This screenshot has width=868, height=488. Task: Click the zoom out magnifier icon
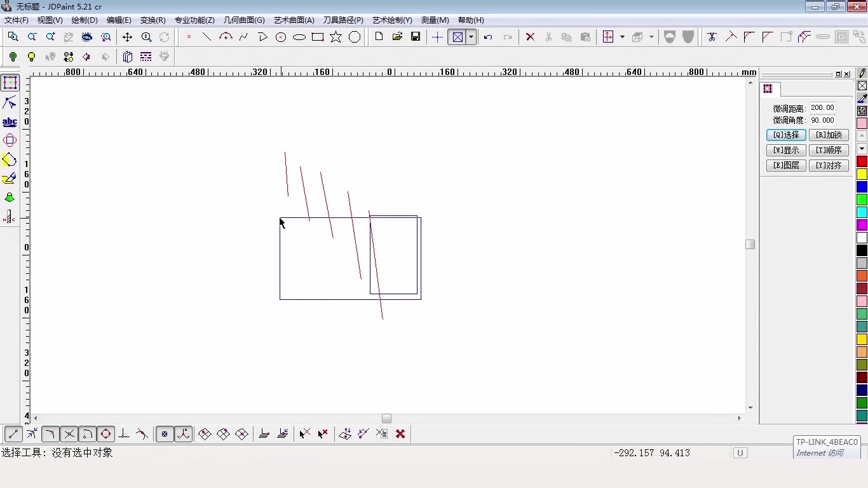coord(32,37)
